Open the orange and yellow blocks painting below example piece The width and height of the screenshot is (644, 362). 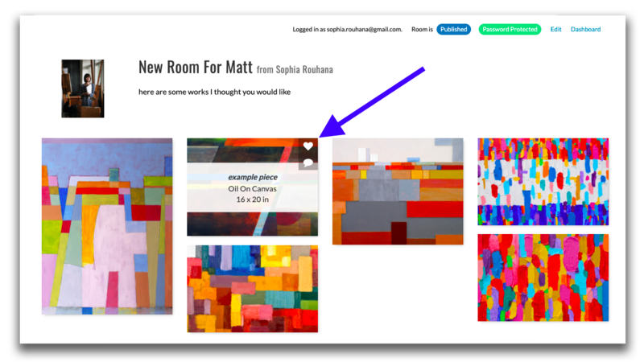tap(252, 289)
